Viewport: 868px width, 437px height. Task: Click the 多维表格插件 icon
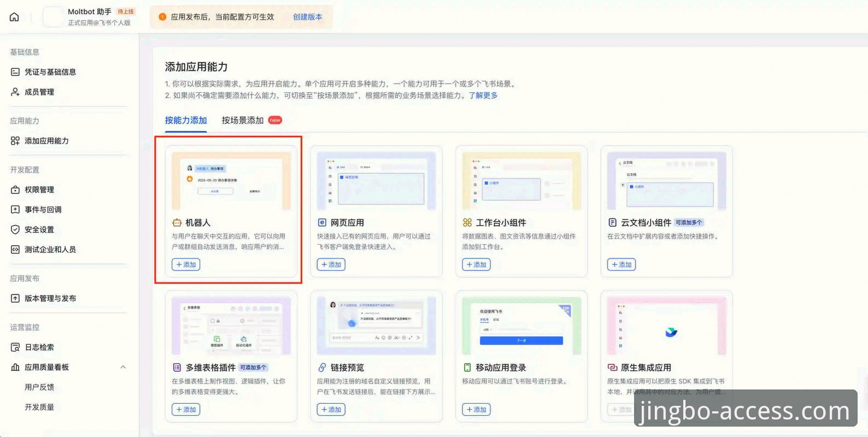(177, 368)
